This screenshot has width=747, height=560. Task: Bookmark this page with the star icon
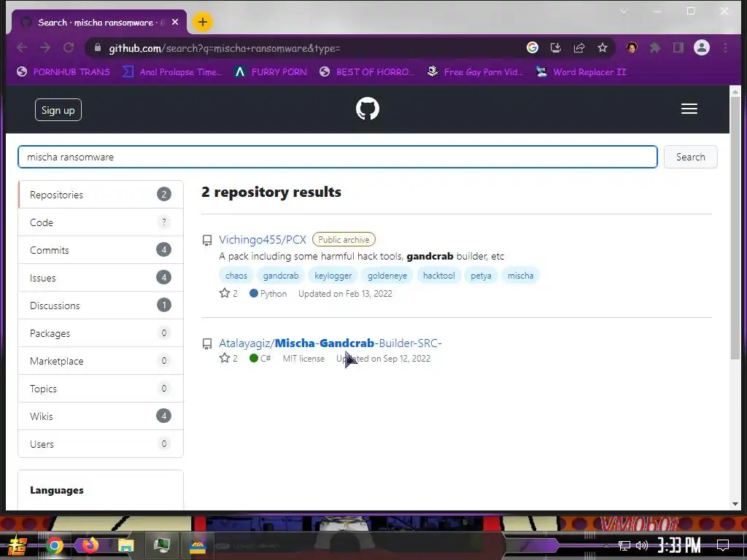click(x=602, y=47)
